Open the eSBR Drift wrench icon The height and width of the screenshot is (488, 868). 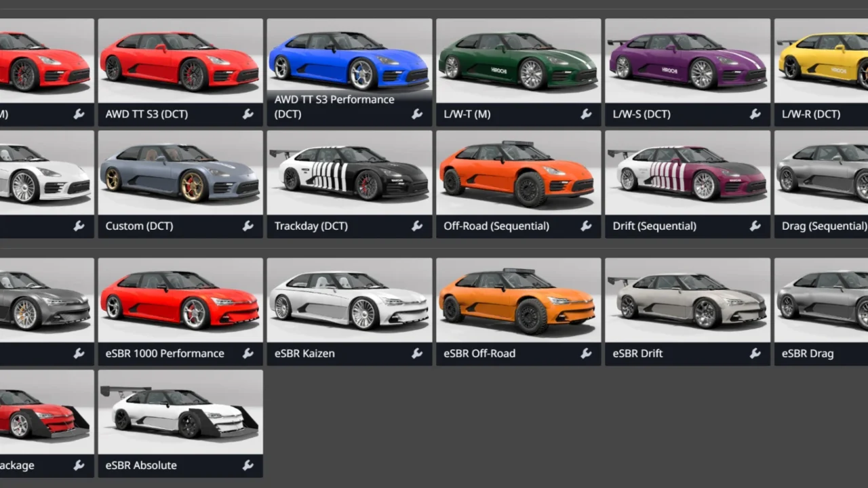click(x=755, y=353)
